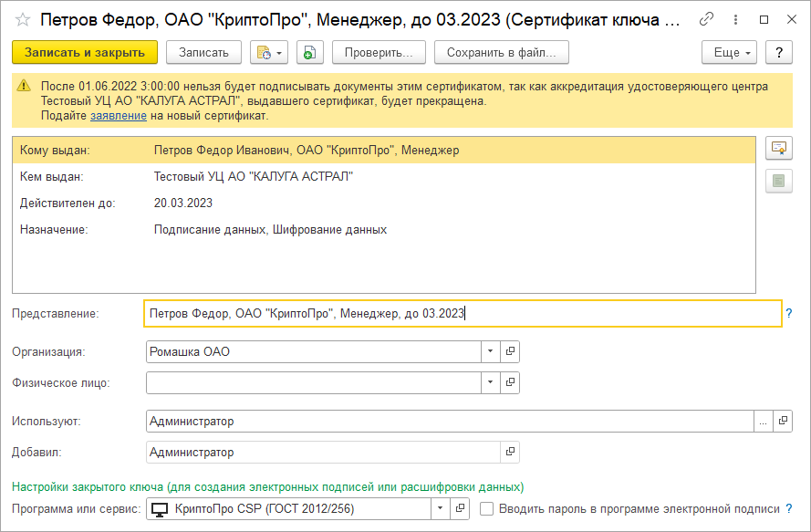This screenshot has width=811, height=532.
Task: Select the Кому выдан row
Action: [384, 150]
